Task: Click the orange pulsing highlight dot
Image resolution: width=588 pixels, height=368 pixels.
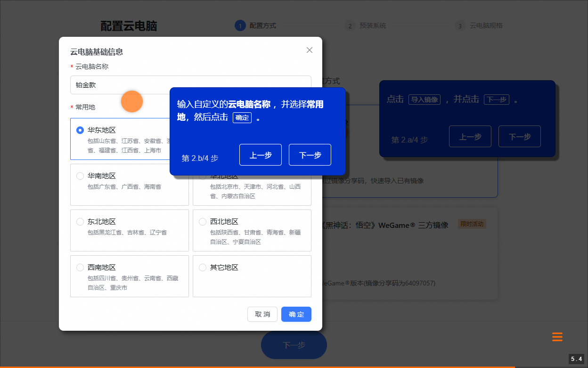Action: pyautogui.click(x=132, y=101)
